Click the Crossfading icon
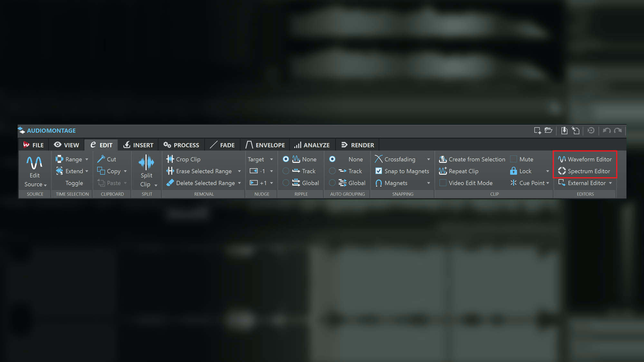The height and width of the screenshot is (362, 644). click(x=379, y=159)
